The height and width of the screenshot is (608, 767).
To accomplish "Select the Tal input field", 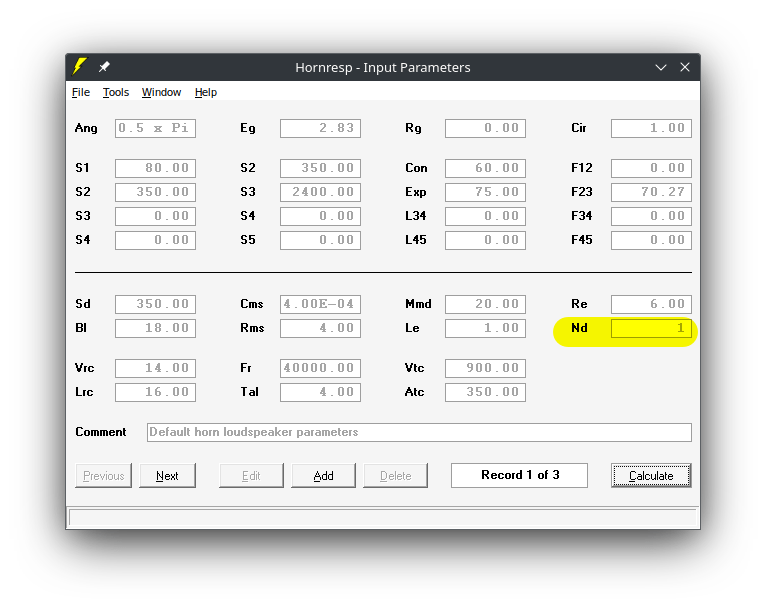I will pyautogui.click(x=320, y=392).
